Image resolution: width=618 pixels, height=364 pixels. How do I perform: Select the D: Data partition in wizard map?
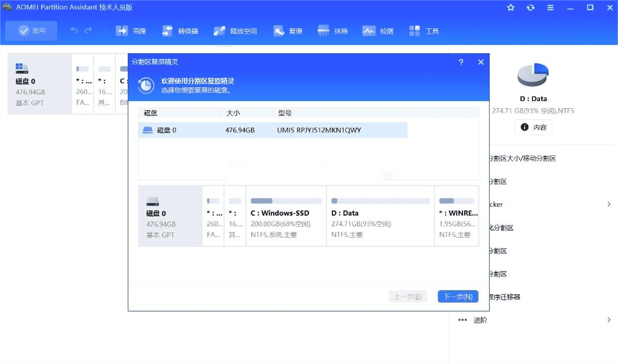(x=380, y=216)
